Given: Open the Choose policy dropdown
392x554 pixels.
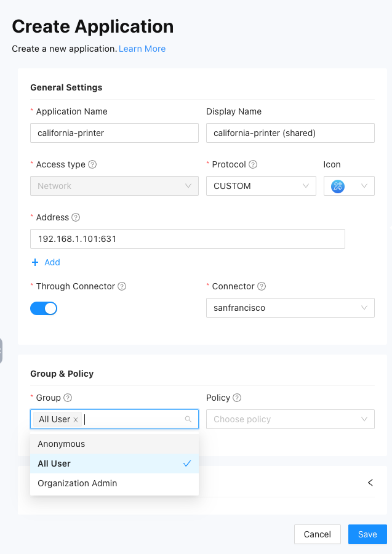Looking at the screenshot, I should (290, 419).
